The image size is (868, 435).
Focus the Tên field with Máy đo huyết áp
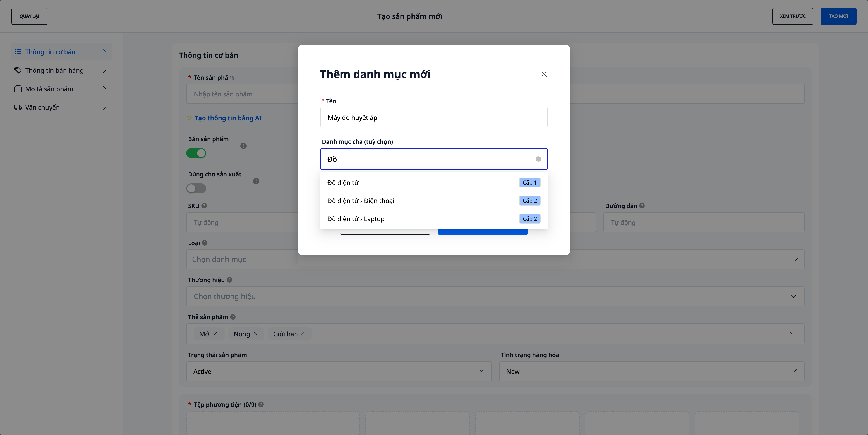pos(434,117)
